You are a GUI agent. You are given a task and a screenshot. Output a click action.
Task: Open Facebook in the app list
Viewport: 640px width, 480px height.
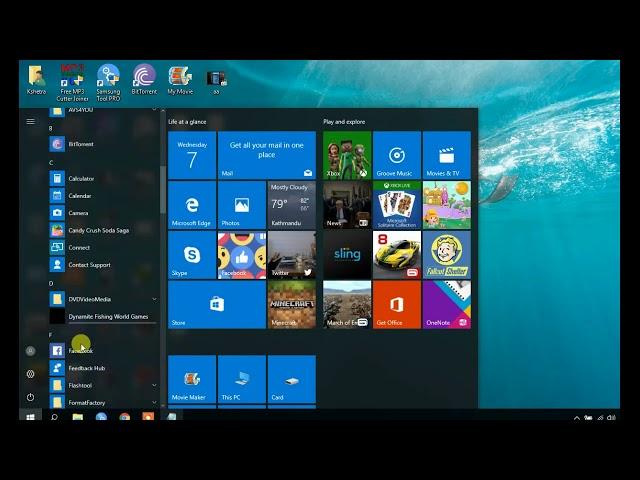coord(103,351)
